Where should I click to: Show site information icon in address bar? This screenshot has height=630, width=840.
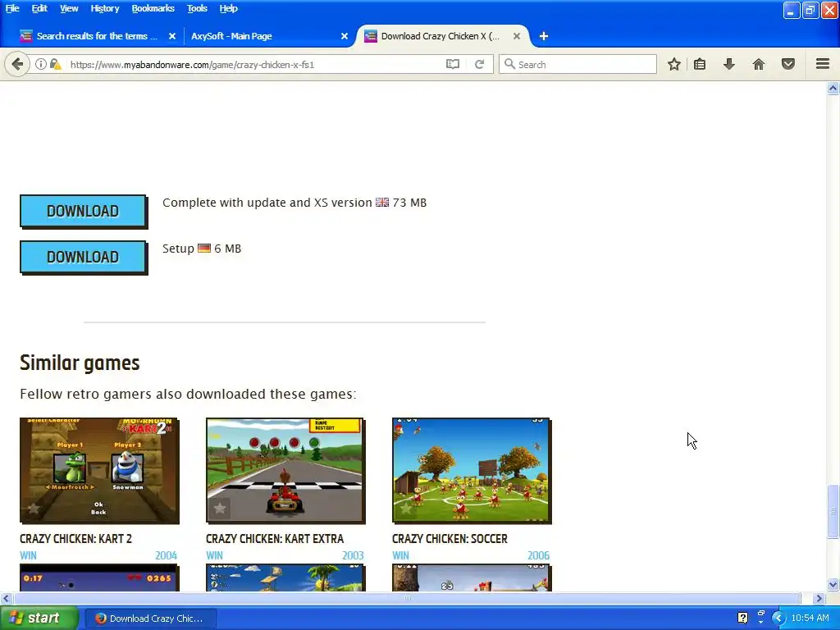pyautogui.click(x=41, y=64)
